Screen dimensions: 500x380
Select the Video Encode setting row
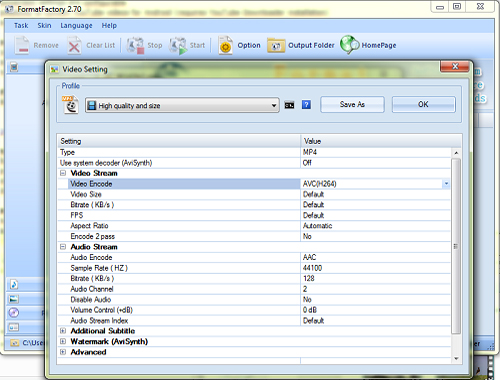point(254,184)
